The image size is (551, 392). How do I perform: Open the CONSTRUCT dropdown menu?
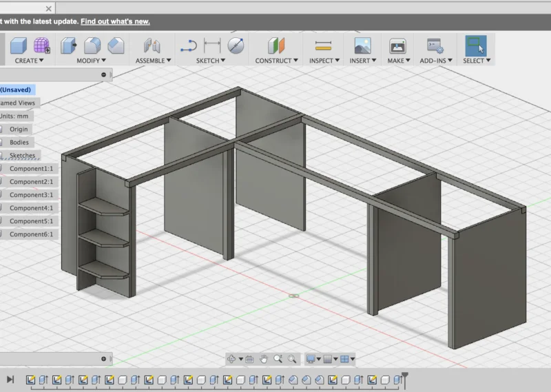277,61
